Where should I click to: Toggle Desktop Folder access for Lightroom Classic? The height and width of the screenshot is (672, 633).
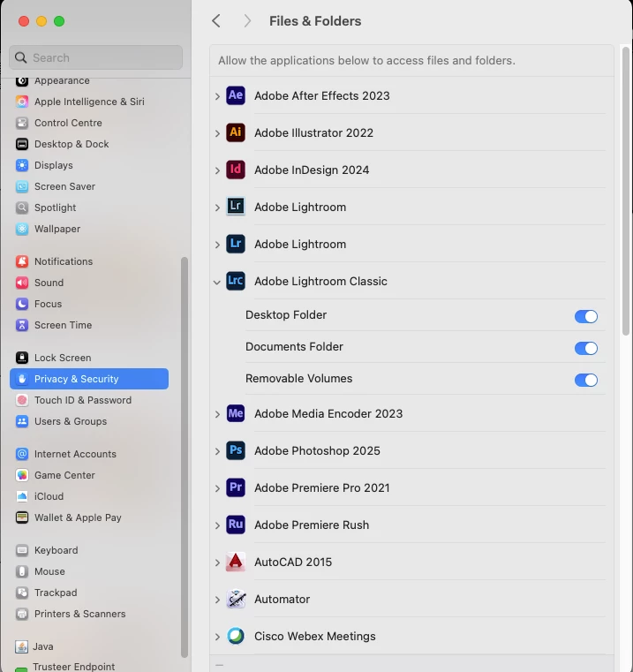pos(586,316)
